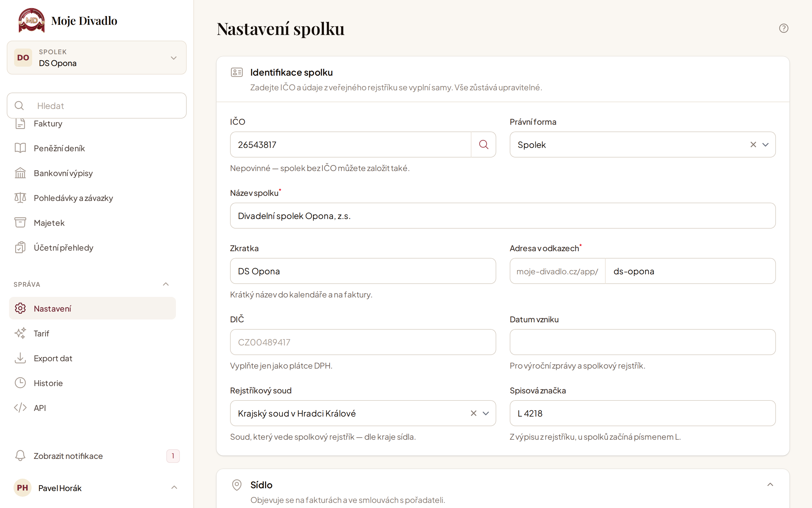The image size is (812, 508).
Task: Click the Export dat download icon
Action: tap(20, 358)
